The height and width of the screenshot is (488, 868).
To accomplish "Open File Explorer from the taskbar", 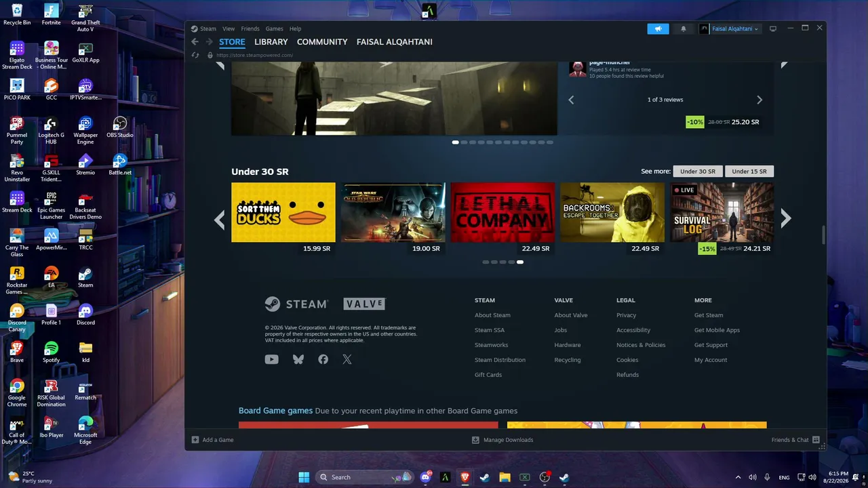I will pyautogui.click(x=505, y=477).
